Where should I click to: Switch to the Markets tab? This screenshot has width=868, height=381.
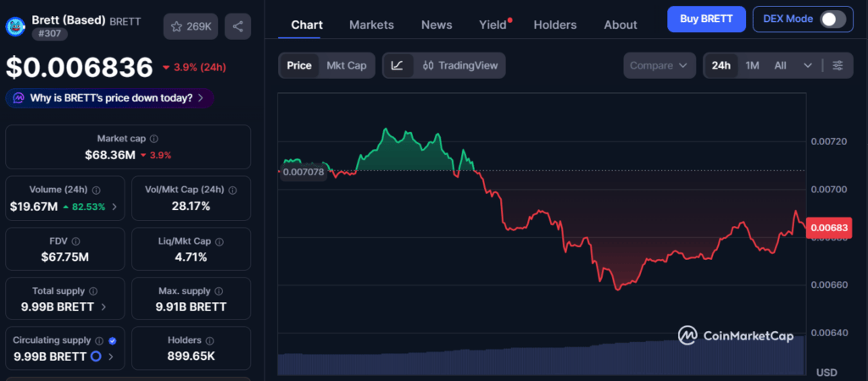[370, 25]
